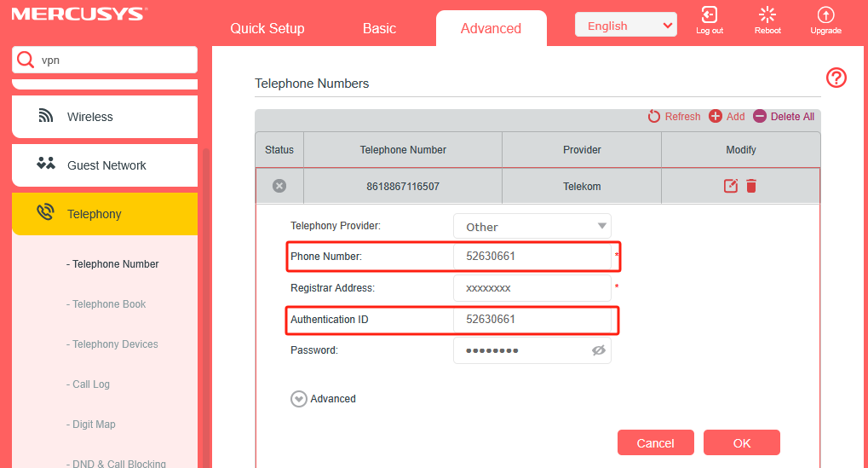The width and height of the screenshot is (868, 468).
Task: Click the Add link text
Action: [736, 116]
